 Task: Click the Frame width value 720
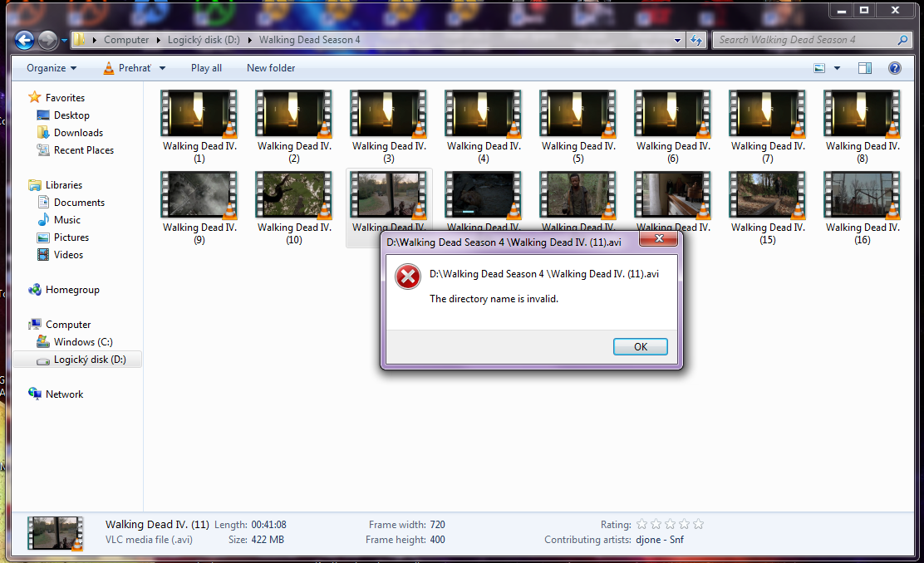(437, 525)
